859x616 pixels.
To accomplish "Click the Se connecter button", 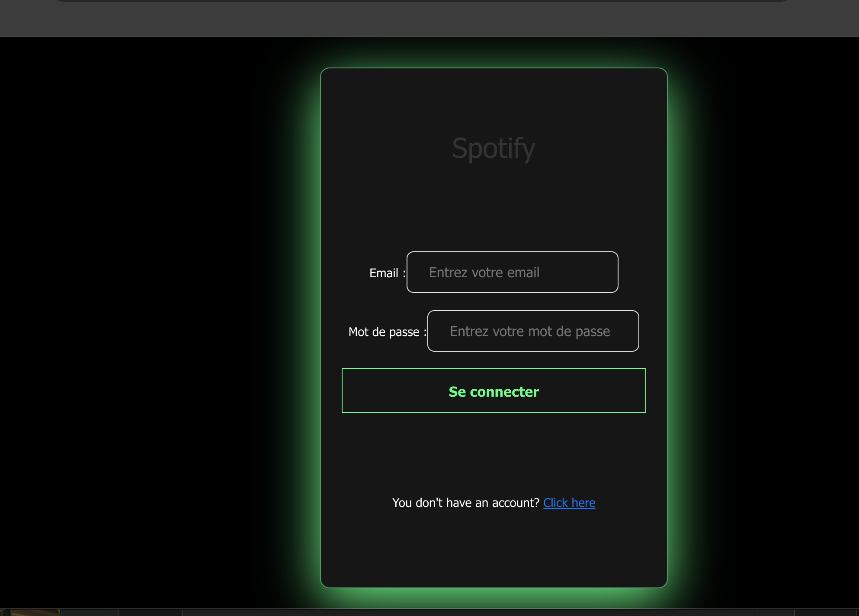I will tap(494, 391).
